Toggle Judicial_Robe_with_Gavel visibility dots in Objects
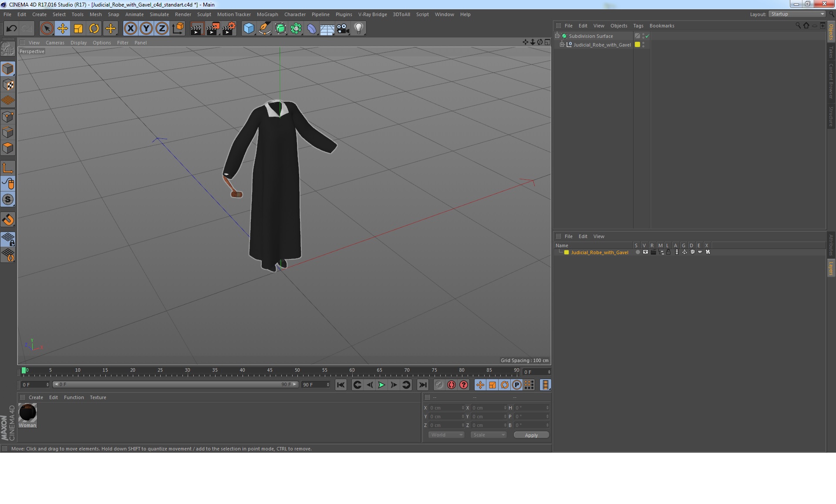This screenshot has width=836, height=504. pyautogui.click(x=643, y=45)
